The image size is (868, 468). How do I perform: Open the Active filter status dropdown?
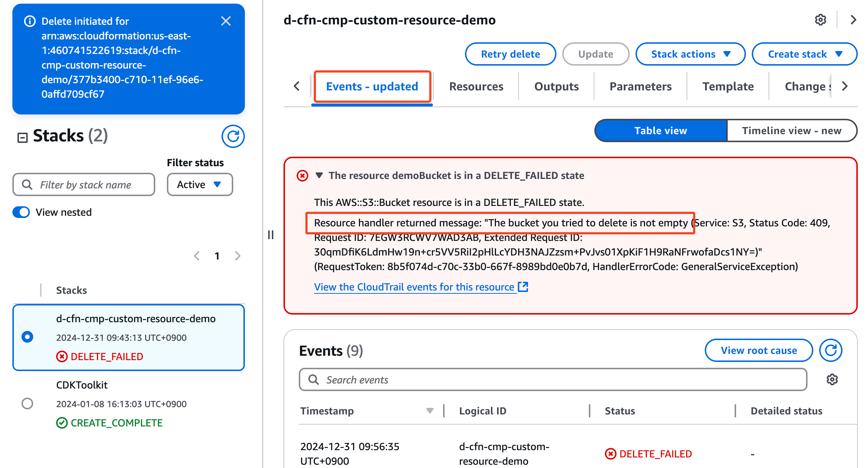(200, 184)
